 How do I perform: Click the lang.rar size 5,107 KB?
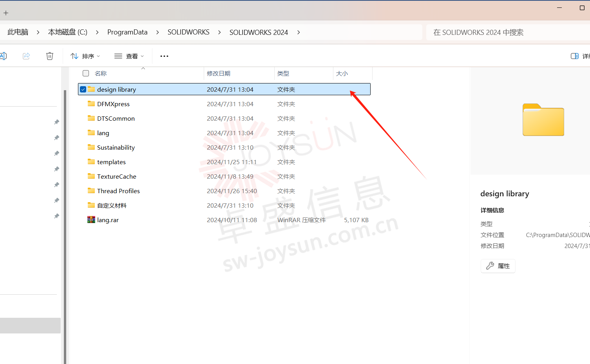(x=356, y=220)
